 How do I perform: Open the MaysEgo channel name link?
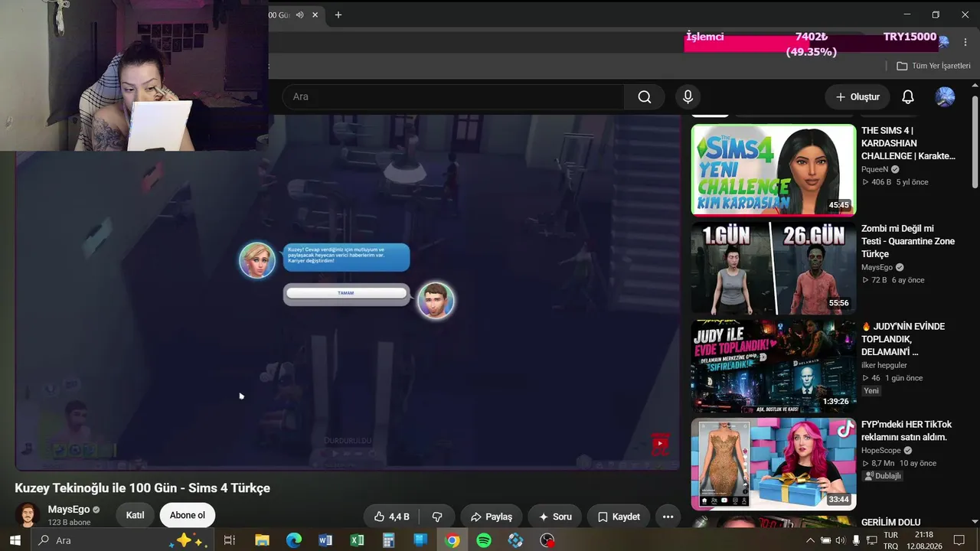point(69,509)
